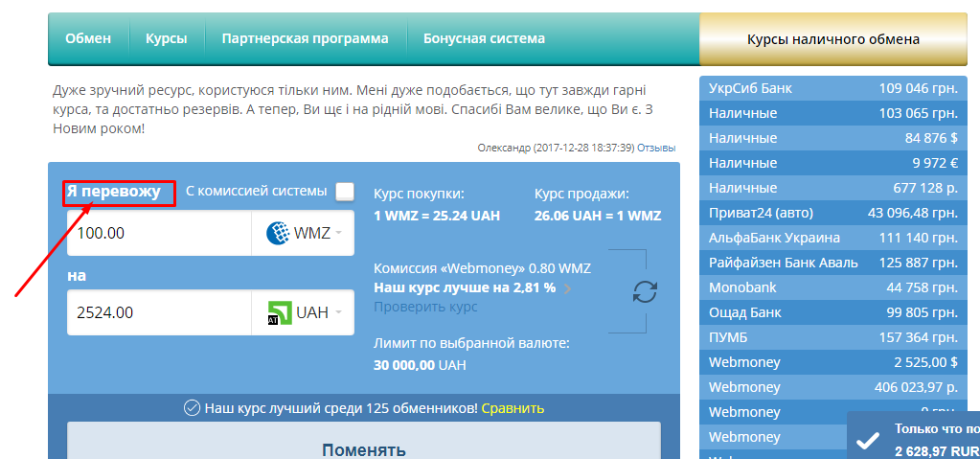Viewport: 980px width, 459px height.
Task: Select the ПУМБ reserve row
Action: 833,337
